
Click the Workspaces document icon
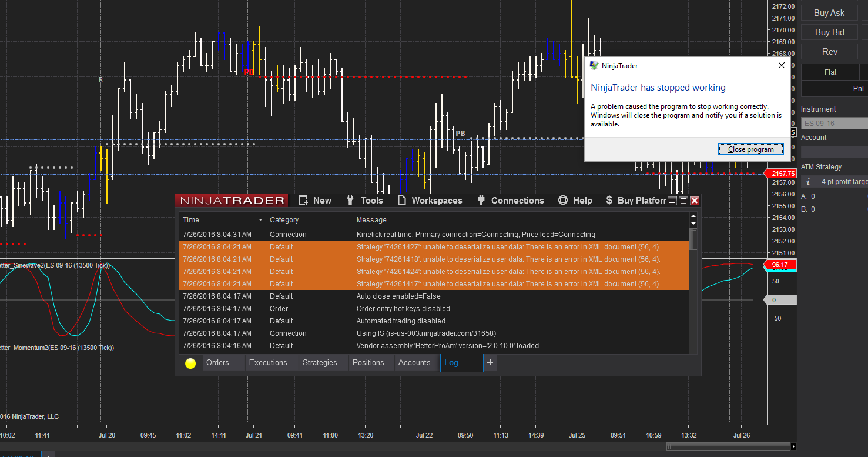coord(402,201)
